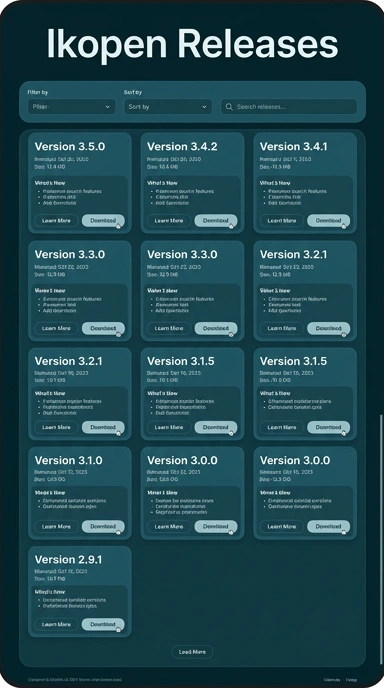Screen dimensions: 384x688
Task: Open the Filter by dropdown
Action: tap(72, 107)
